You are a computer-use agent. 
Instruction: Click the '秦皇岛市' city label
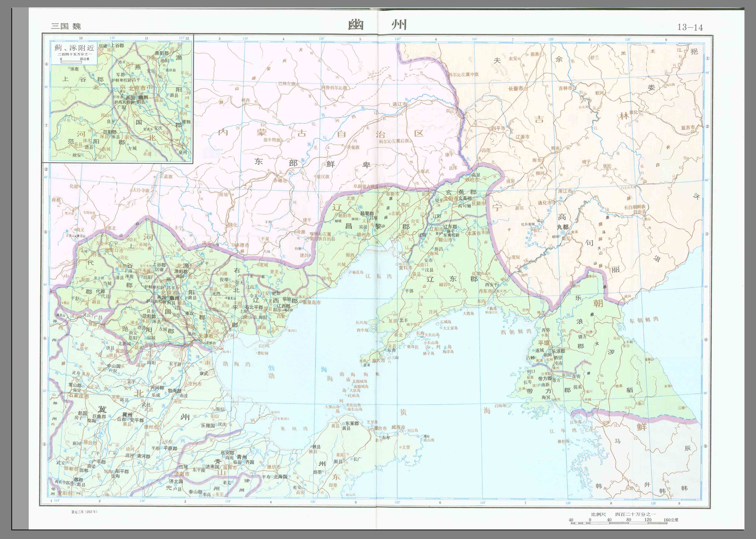(311, 302)
